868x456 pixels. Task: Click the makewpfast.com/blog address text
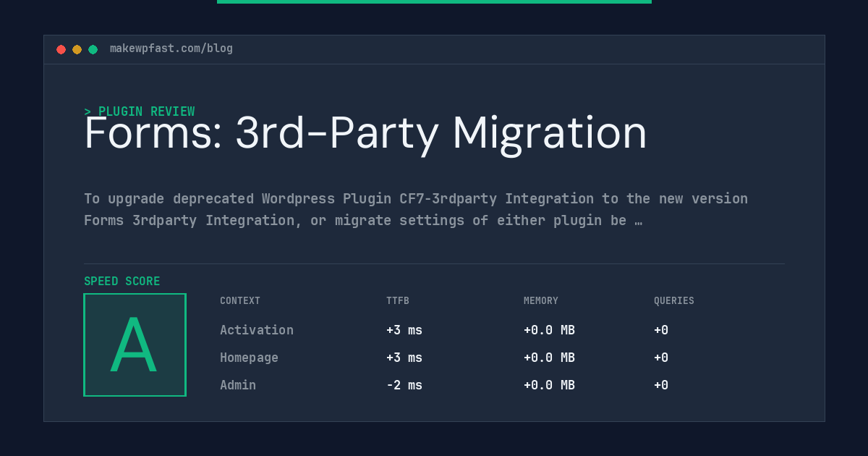(x=171, y=48)
